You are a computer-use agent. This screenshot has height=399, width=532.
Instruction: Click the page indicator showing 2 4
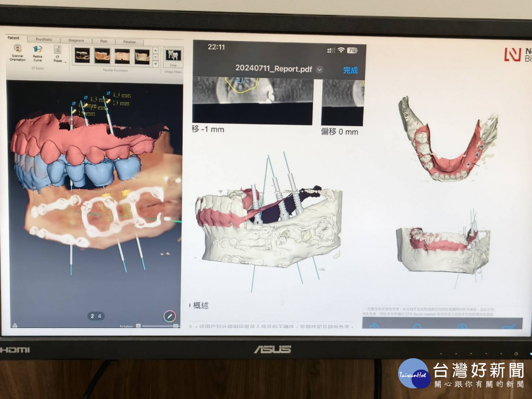click(x=96, y=316)
